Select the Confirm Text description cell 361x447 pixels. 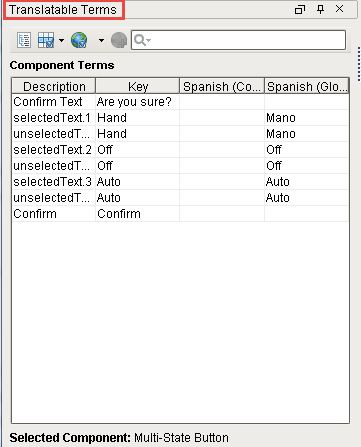coord(54,102)
